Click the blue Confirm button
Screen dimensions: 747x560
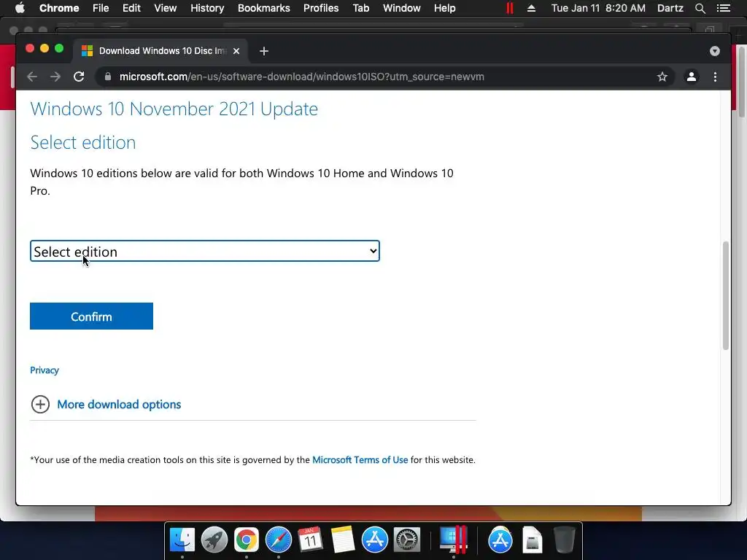(x=91, y=316)
